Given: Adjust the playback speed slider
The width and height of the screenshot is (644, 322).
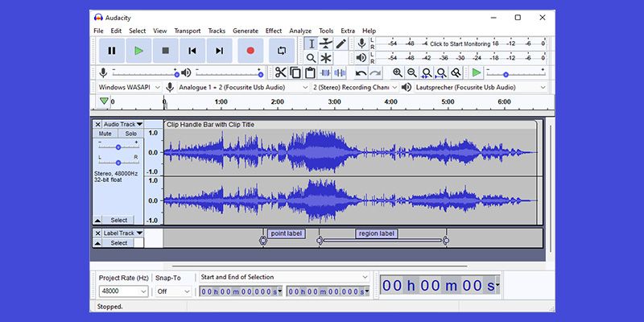Looking at the screenshot, I should coord(516,72).
